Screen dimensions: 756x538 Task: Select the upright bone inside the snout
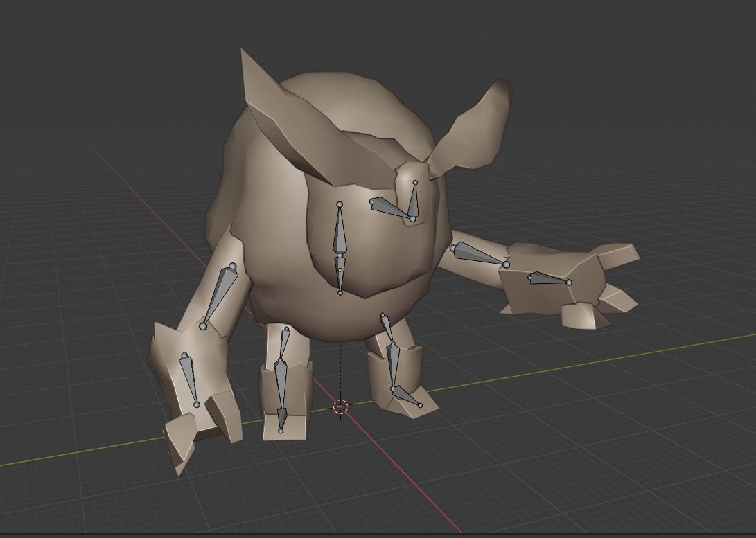pos(413,202)
